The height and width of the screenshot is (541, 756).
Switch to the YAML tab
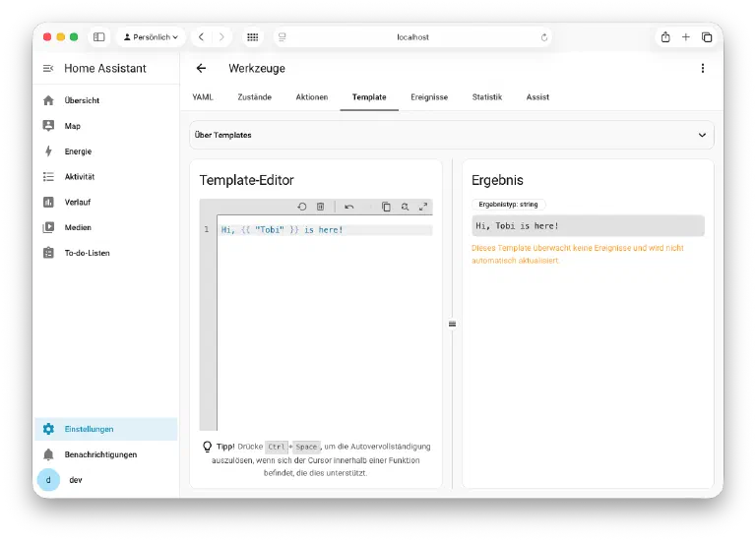click(x=203, y=97)
